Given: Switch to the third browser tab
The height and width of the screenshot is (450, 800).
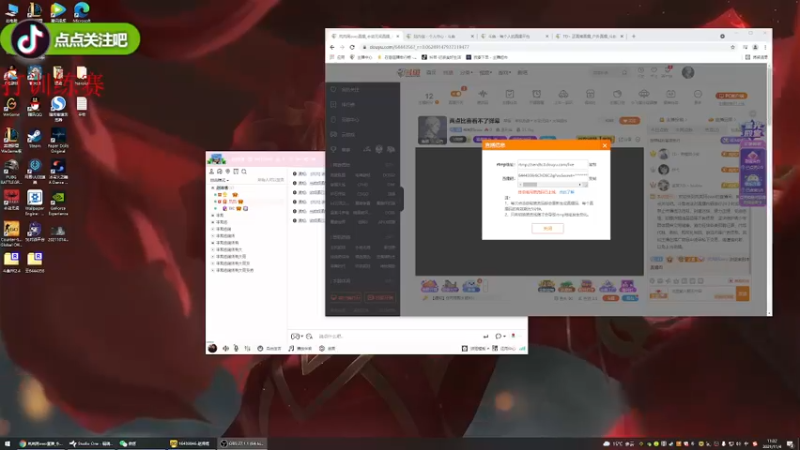Looking at the screenshot, I should click(x=514, y=36).
